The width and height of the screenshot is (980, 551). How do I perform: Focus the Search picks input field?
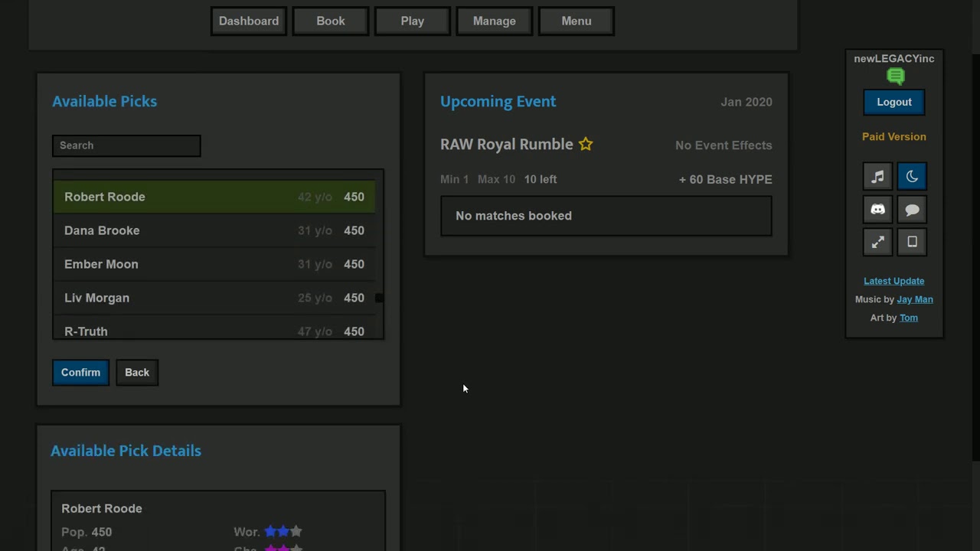tap(126, 145)
